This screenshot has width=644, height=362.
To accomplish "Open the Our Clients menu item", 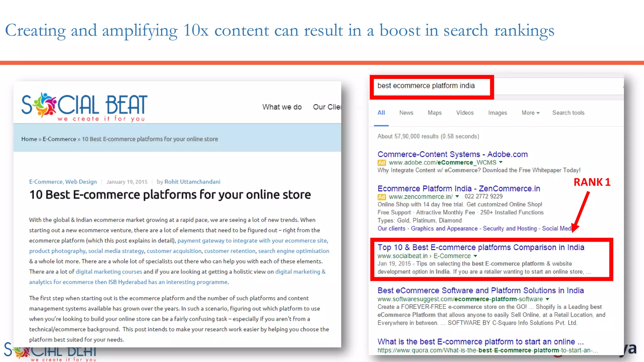I will click(x=327, y=107).
